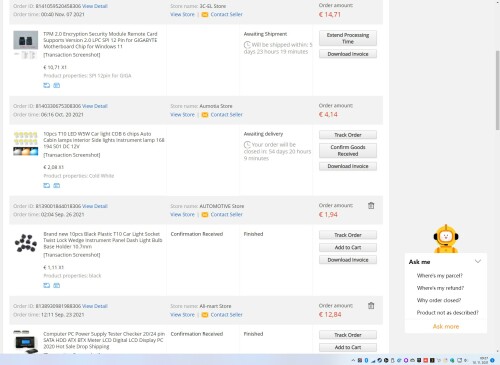The image size is (500, 365).
Task: Open the blue notification icon next to the clock
Action: click(x=492, y=360)
